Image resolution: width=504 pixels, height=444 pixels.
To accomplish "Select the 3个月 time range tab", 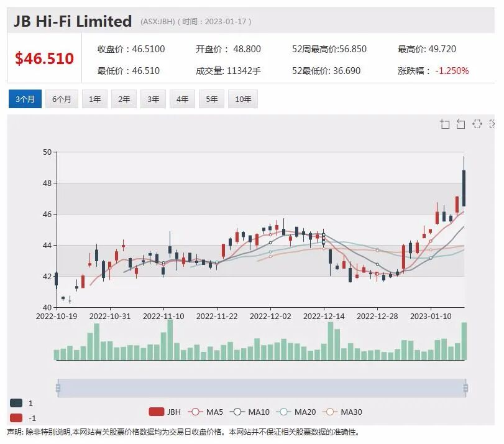I will [25, 99].
